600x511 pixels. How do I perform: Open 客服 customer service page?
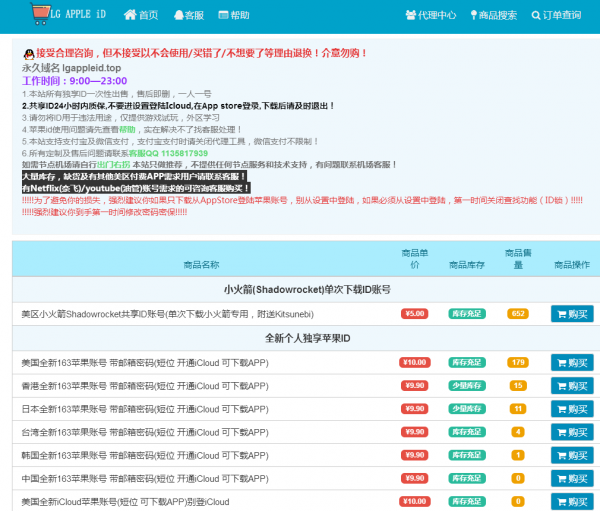coord(189,15)
